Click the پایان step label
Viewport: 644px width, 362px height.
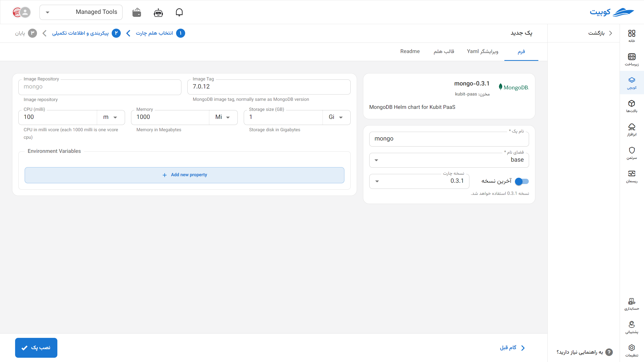tap(20, 33)
